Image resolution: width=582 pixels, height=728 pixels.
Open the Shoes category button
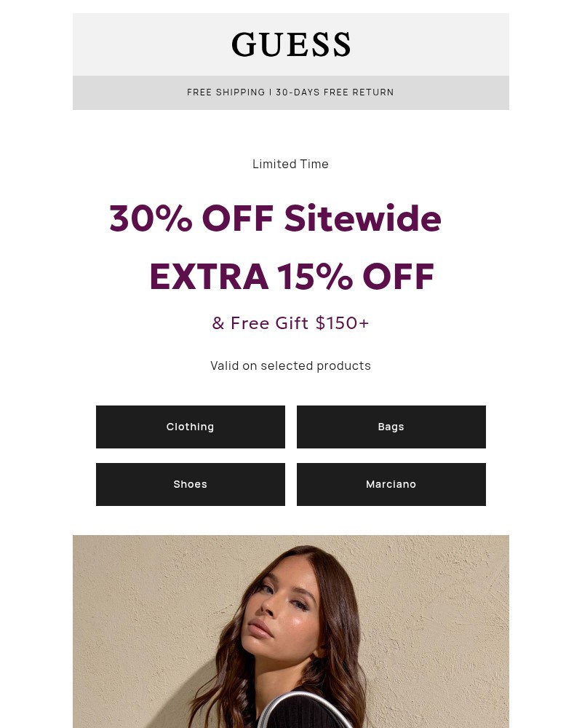[x=190, y=484]
